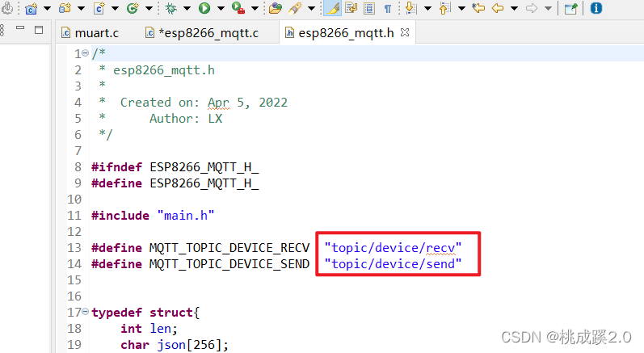The image size is (644, 353).
Task: Open the Run configurations dropdown arrow
Action: coord(221,8)
